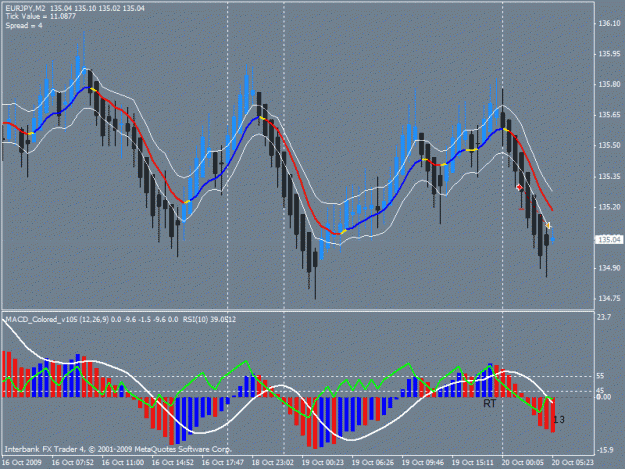
Task: Click the 135.20 price axis level
Action: click(609, 207)
